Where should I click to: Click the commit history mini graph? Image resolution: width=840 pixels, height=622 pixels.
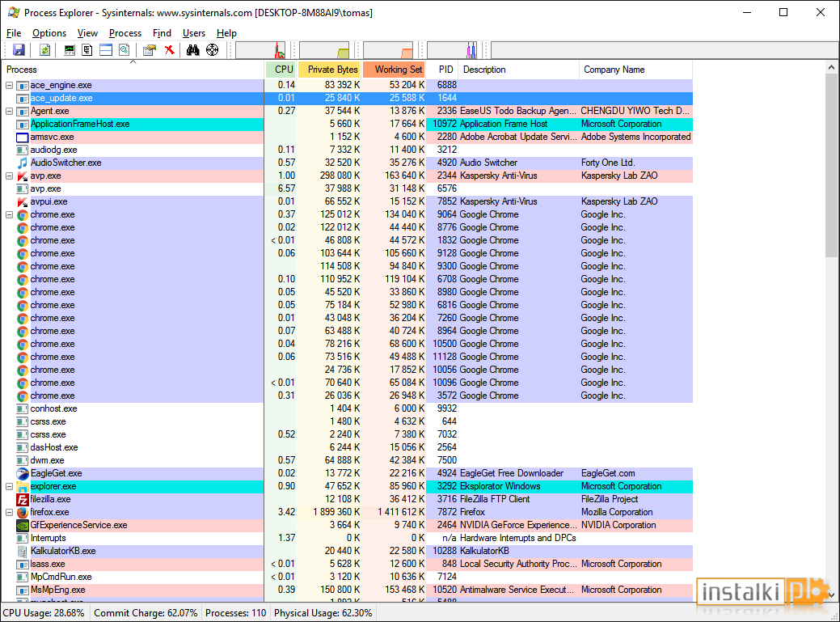coord(325,50)
